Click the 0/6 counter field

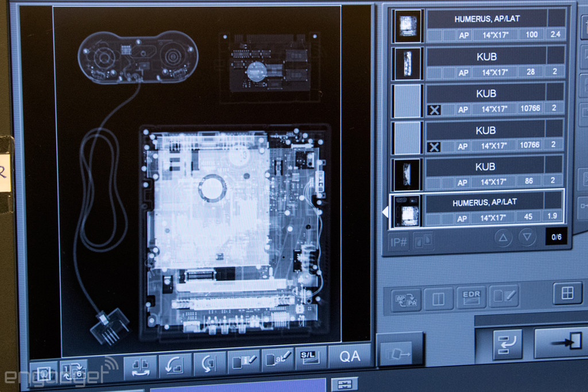click(x=556, y=237)
